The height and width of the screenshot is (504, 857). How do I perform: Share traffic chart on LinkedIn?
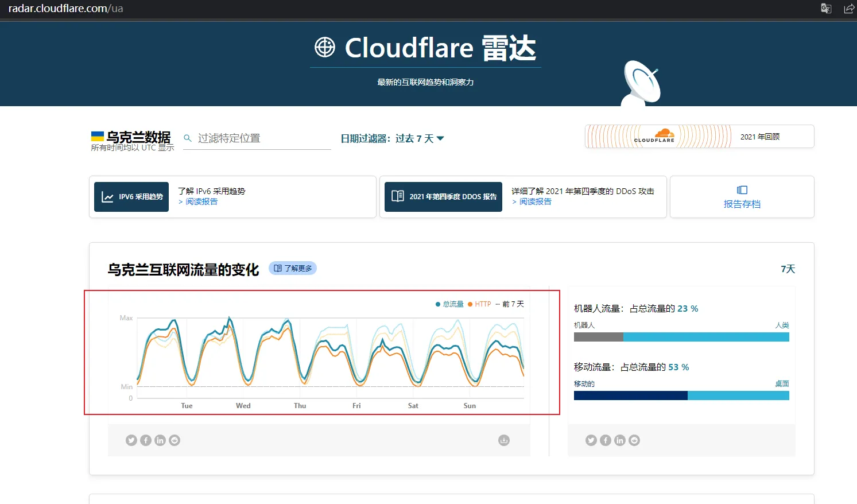(x=160, y=440)
